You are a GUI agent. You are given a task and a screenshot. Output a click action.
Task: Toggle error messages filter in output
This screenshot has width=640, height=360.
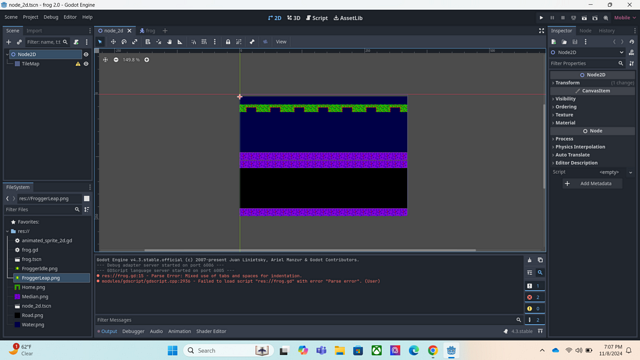[x=534, y=297]
